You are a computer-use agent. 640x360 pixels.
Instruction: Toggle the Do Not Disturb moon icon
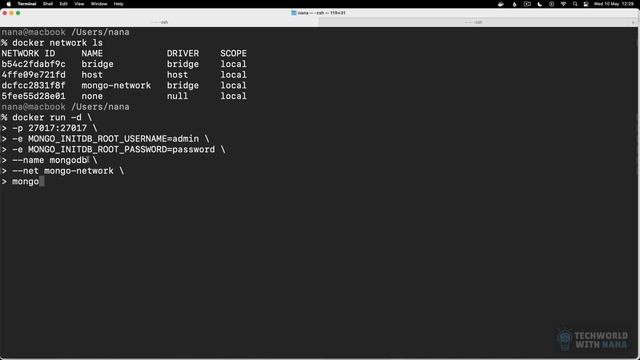click(540, 4)
